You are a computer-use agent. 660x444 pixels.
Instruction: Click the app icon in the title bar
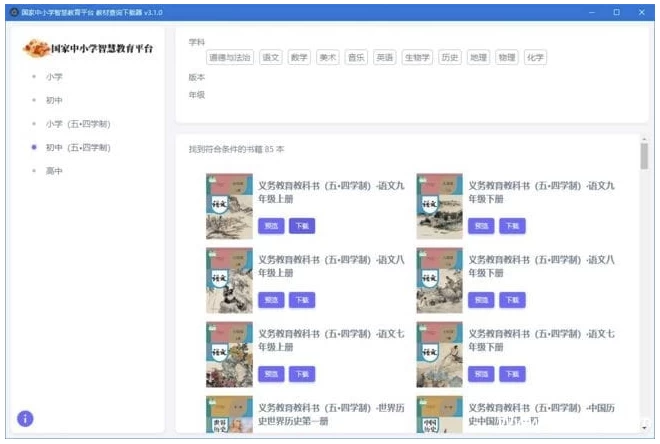tap(13, 12)
